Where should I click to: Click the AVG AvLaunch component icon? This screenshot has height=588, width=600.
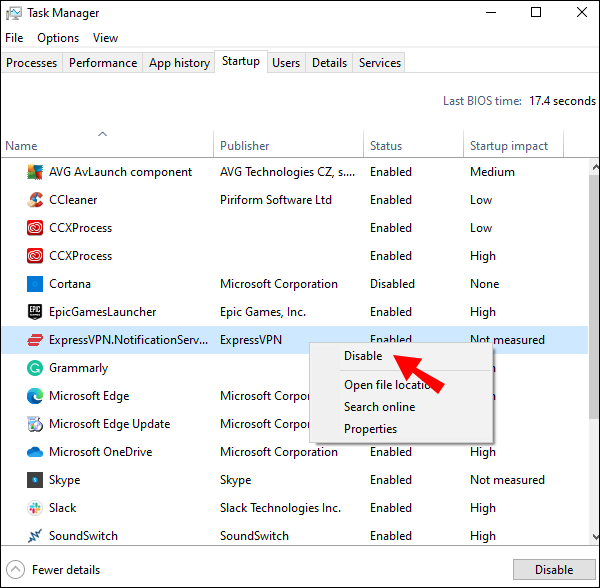click(x=35, y=172)
